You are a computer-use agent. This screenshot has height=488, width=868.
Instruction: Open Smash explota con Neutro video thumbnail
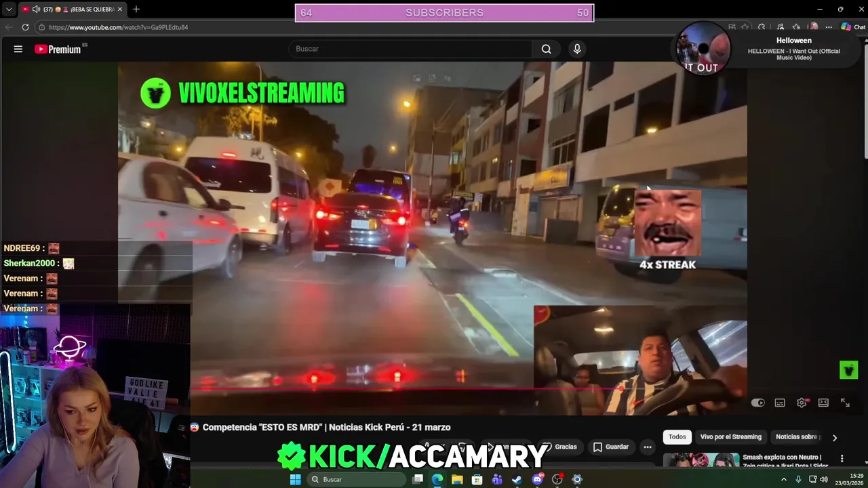click(x=701, y=460)
